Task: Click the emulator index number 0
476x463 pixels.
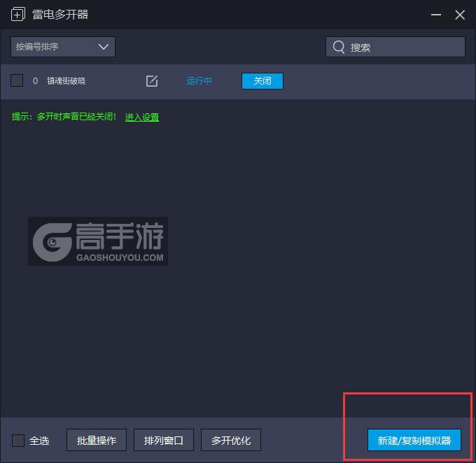Action: [x=35, y=81]
